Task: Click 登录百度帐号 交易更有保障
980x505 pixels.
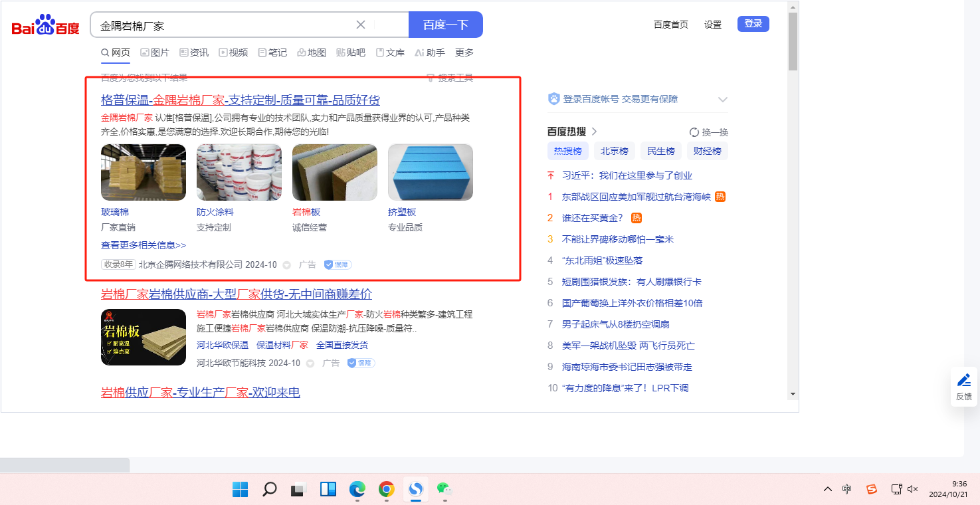Action: click(621, 99)
